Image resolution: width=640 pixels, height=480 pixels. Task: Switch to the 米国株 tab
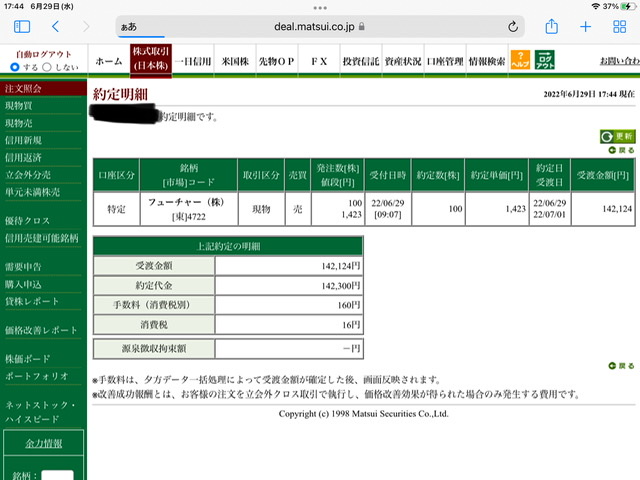pos(235,61)
